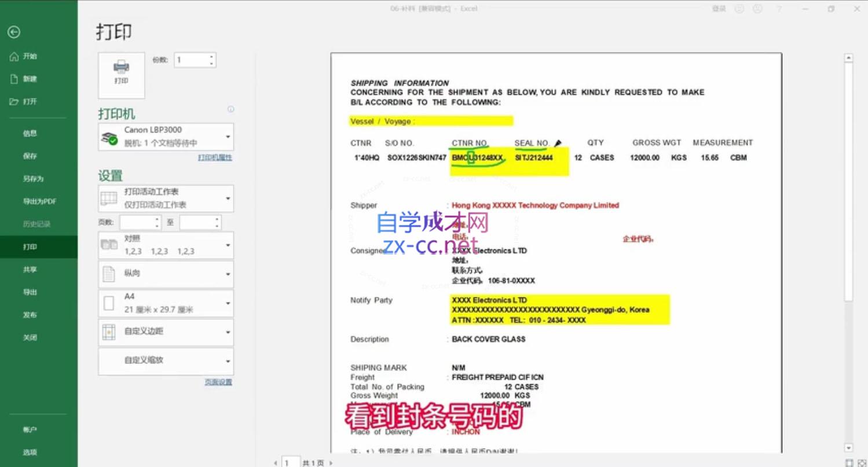Click the frown feedback icon
868x467 pixels.
(757, 9)
